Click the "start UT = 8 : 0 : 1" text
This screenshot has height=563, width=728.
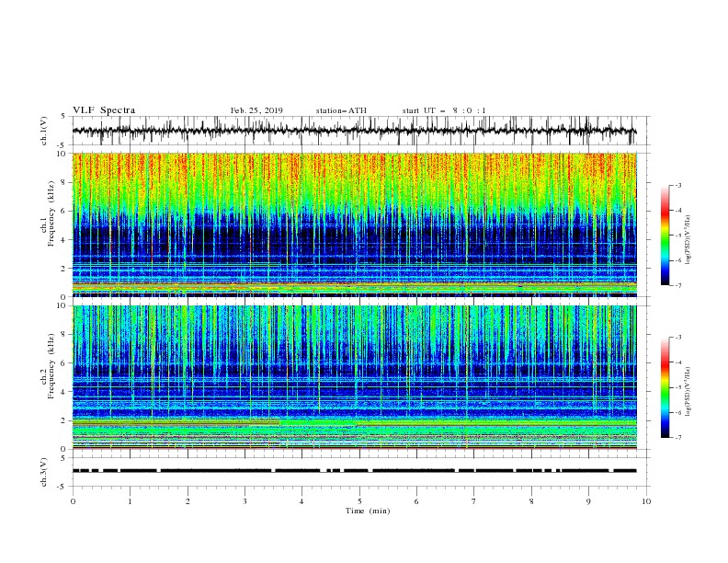tap(444, 110)
